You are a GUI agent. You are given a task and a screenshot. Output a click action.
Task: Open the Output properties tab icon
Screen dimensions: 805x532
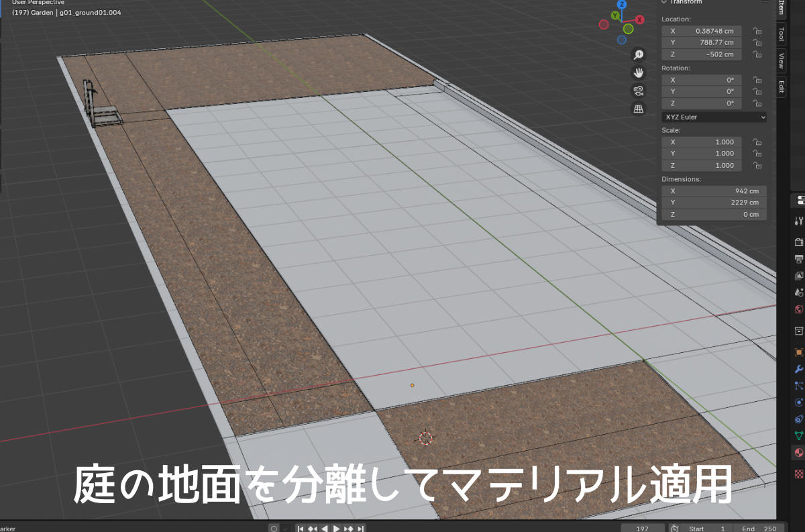(x=798, y=259)
